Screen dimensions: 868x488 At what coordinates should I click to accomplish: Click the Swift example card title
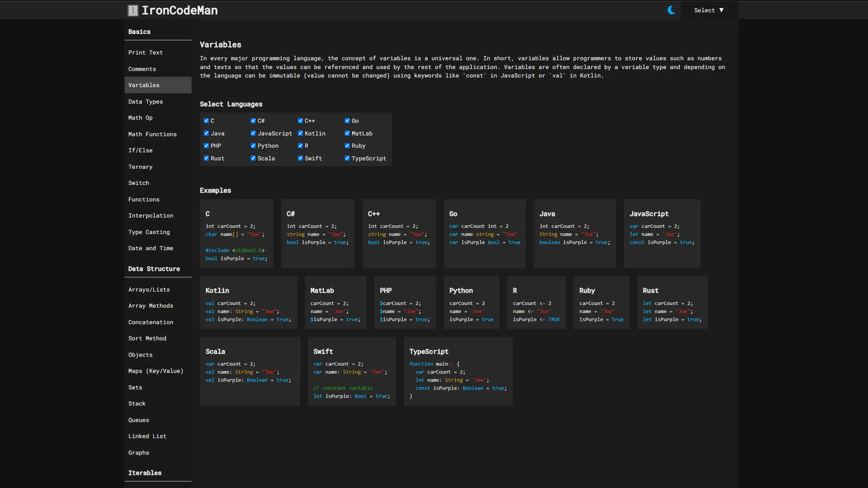tap(323, 351)
